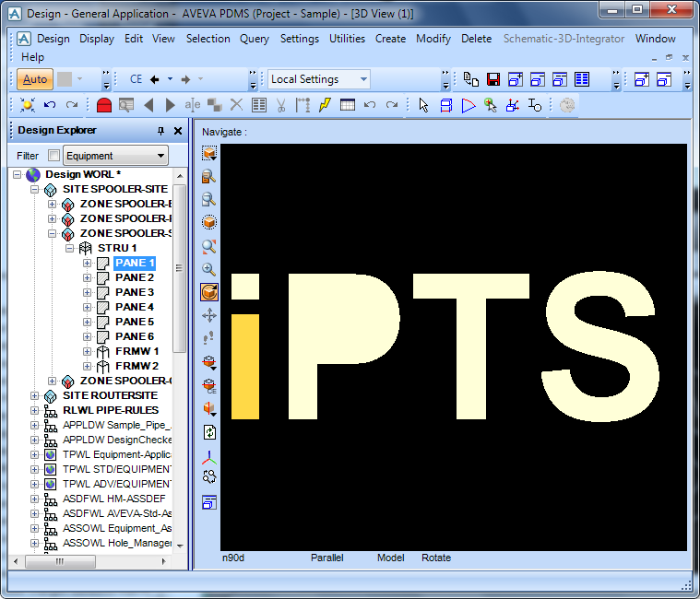Select ASDFWL HM-ASSDEF tree item
Screen dimensions: 700x599
pos(113,499)
